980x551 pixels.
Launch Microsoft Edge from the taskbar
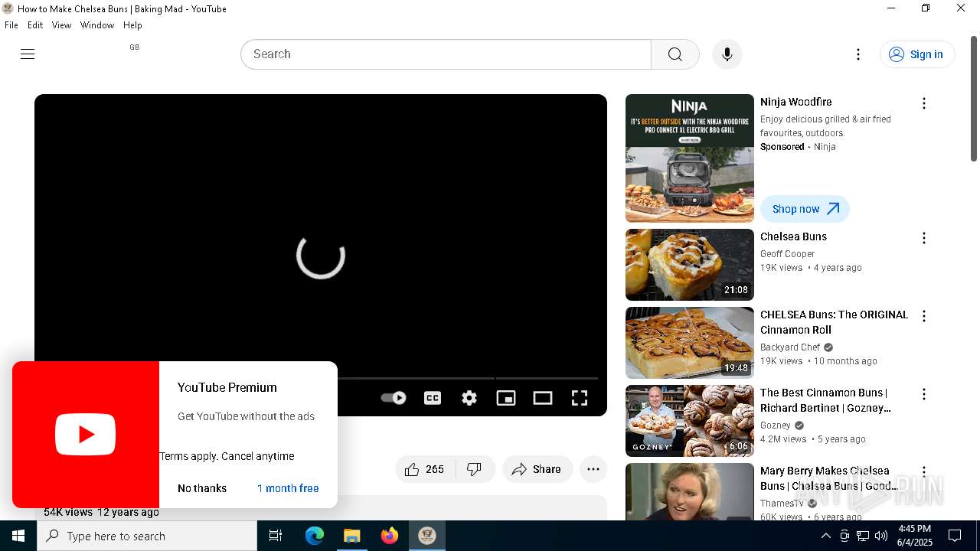315,536
